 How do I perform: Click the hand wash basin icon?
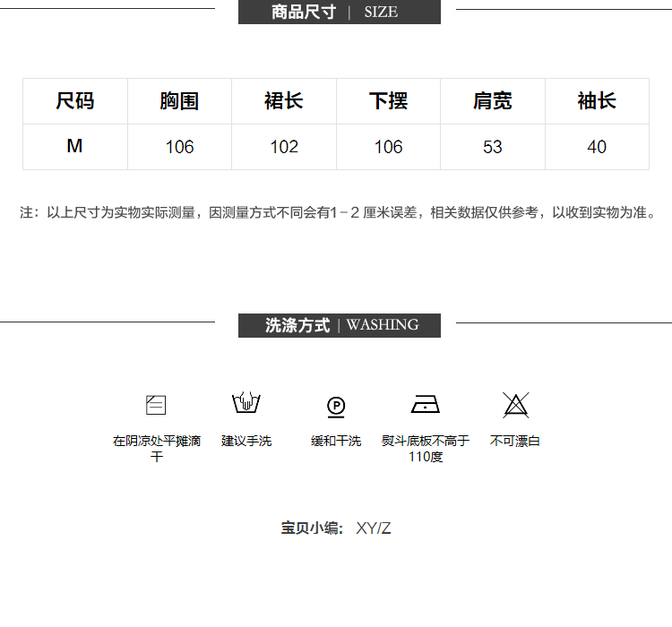tap(246, 404)
